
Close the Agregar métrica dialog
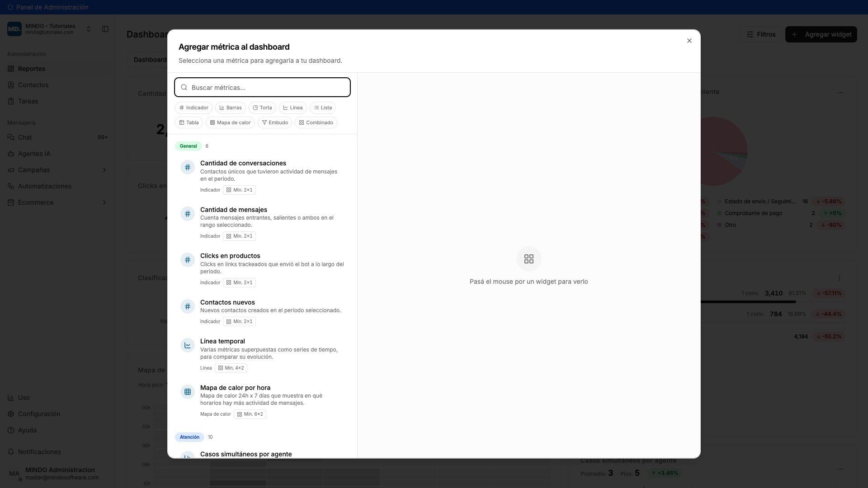(689, 41)
